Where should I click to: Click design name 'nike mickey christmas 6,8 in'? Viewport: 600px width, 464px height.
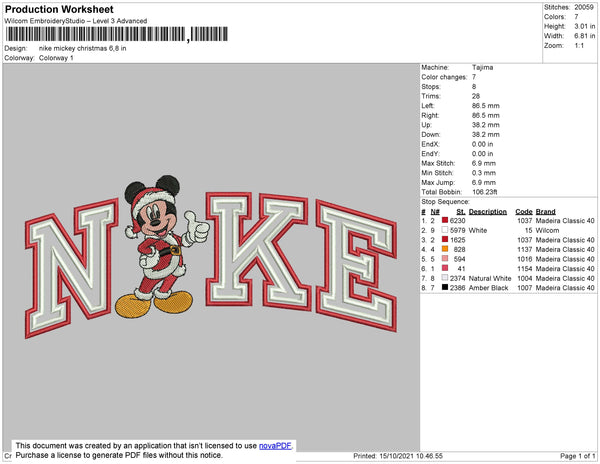[x=83, y=49]
